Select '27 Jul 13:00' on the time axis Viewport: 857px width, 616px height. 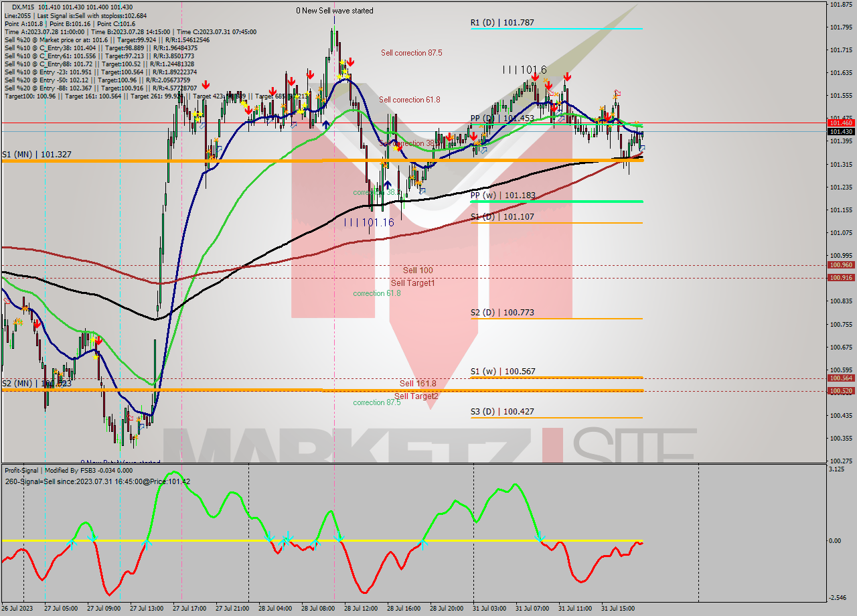click(x=147, y=609)
